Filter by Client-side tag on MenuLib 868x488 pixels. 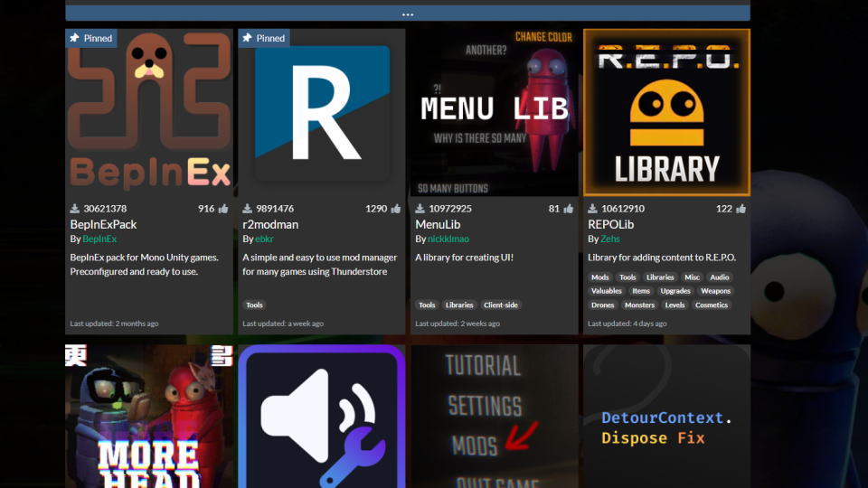pyautogui.click(x=501, y=305)
